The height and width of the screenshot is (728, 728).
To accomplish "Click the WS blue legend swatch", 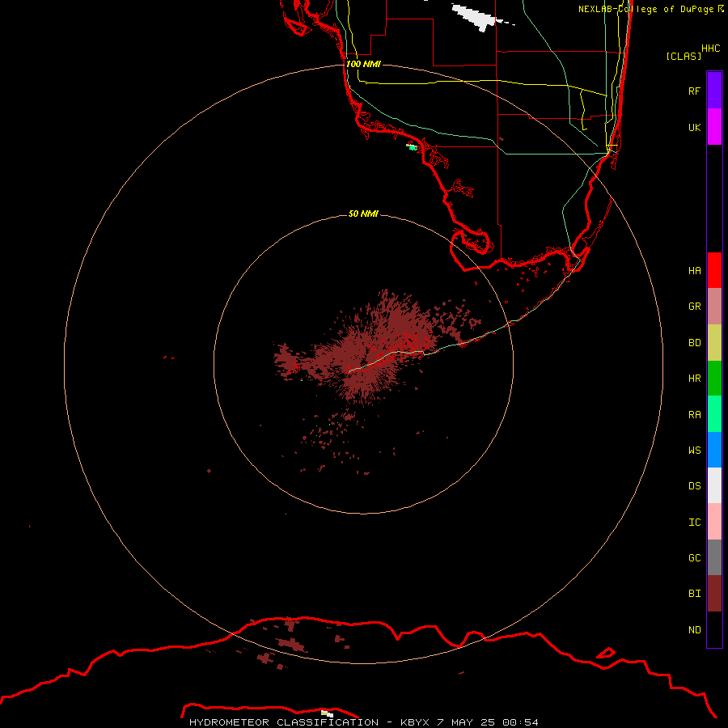I will [x=714, y=450].
